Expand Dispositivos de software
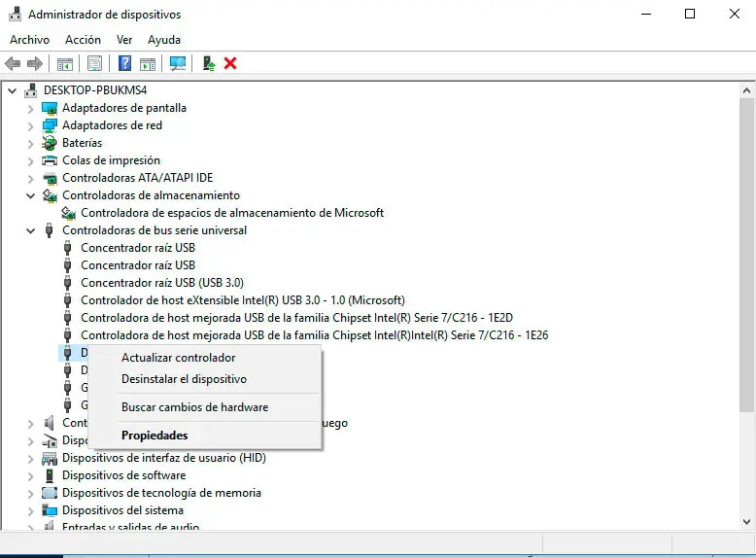Image resolution: width=756 pixels, height=558 pixels. tap(31, 476)
